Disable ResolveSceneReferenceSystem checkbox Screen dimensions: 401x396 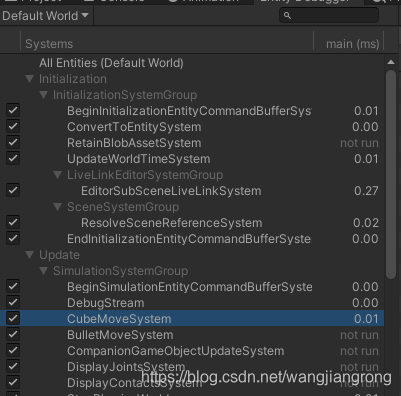pyautogui.click(x=13, y=223)
